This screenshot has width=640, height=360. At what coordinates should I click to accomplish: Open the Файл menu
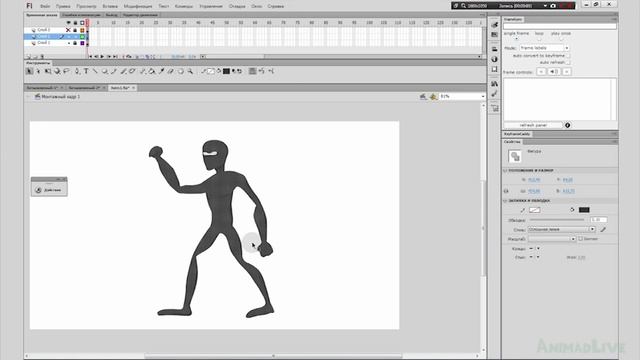click(45, 6)
